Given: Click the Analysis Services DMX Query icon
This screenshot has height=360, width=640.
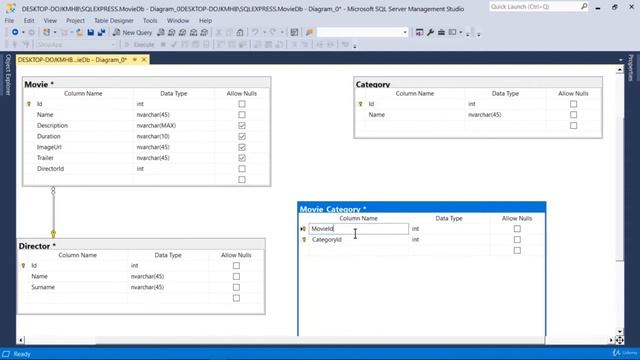Looking at the screenshot, I should point(182,32).
